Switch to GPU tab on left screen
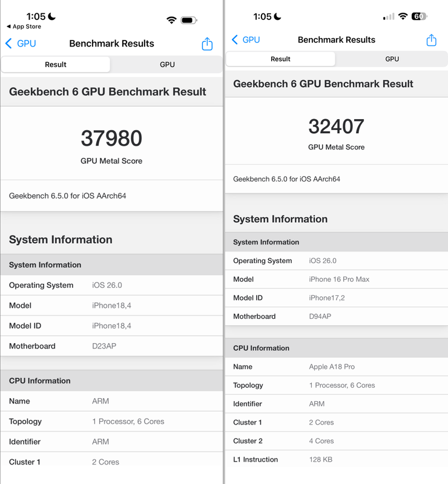448x484 pixels. (x=167, y=65)
